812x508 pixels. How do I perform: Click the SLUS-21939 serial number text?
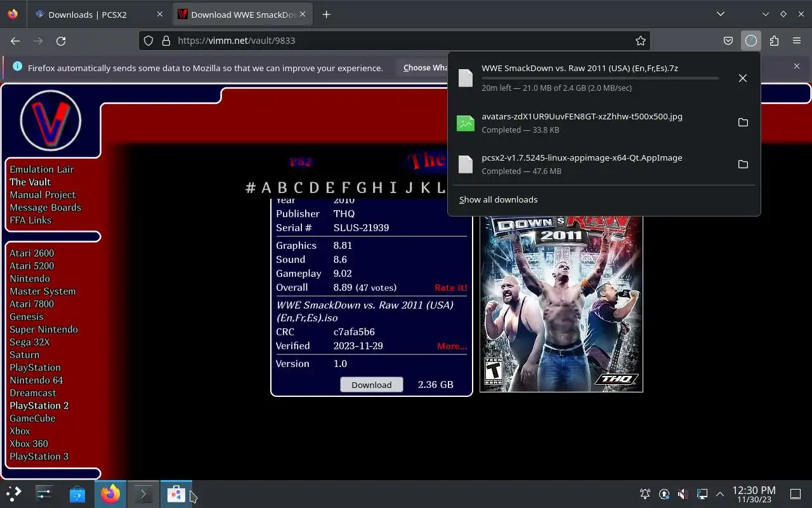(361, 228)
